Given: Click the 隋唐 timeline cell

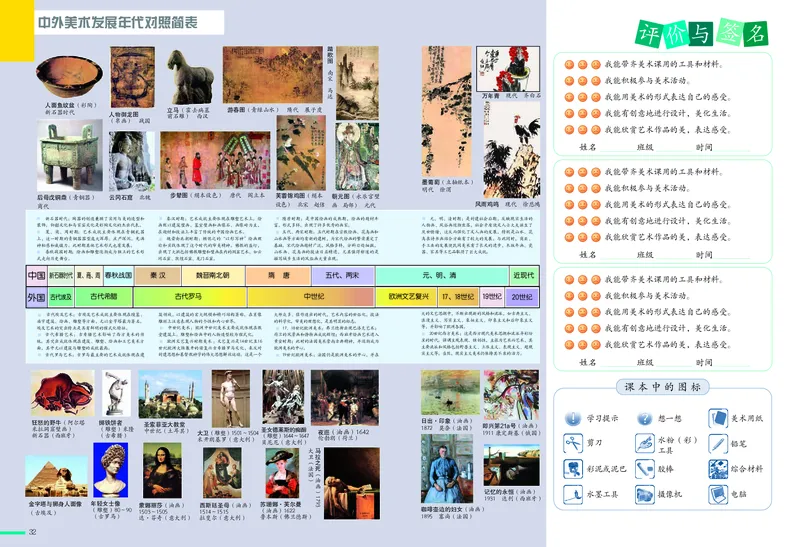Looking at the screenshot, I should 279,276.
